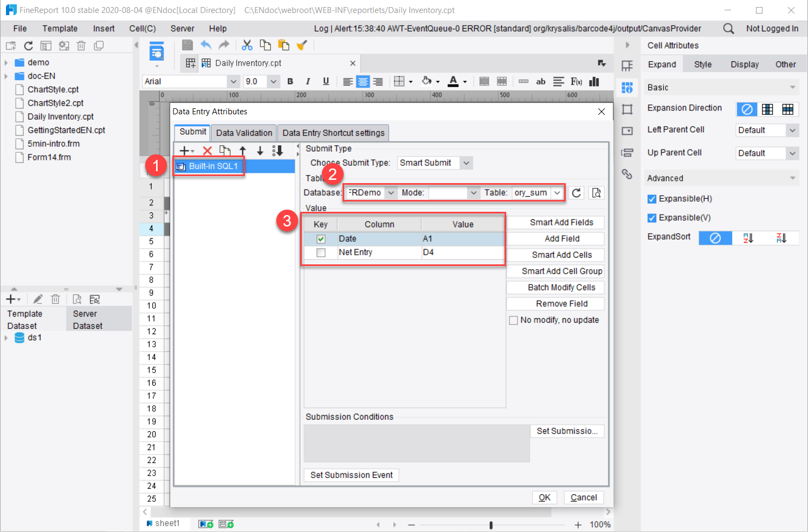The height and width of the screenshot is (532, 808).
Task: Check the Net Entry key checkbox
Action: coord(320,252)
